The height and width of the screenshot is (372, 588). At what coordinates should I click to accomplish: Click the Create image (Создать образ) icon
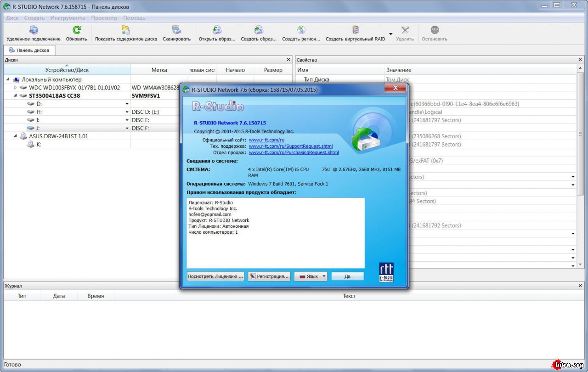(259, 30)
